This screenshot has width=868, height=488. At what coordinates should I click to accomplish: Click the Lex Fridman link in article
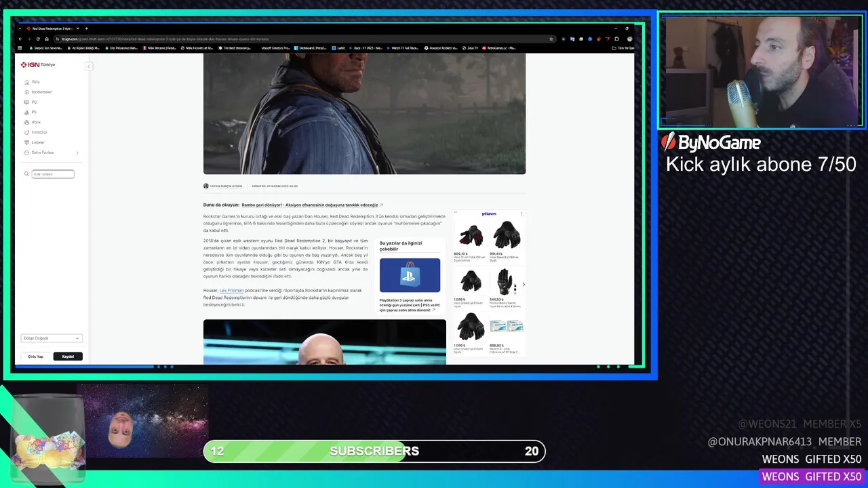pos(231,290)
